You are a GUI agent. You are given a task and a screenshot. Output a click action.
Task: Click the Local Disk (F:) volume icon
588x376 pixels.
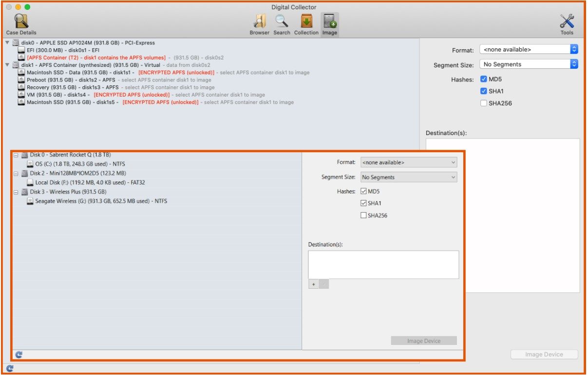click(x=30, y=182)
